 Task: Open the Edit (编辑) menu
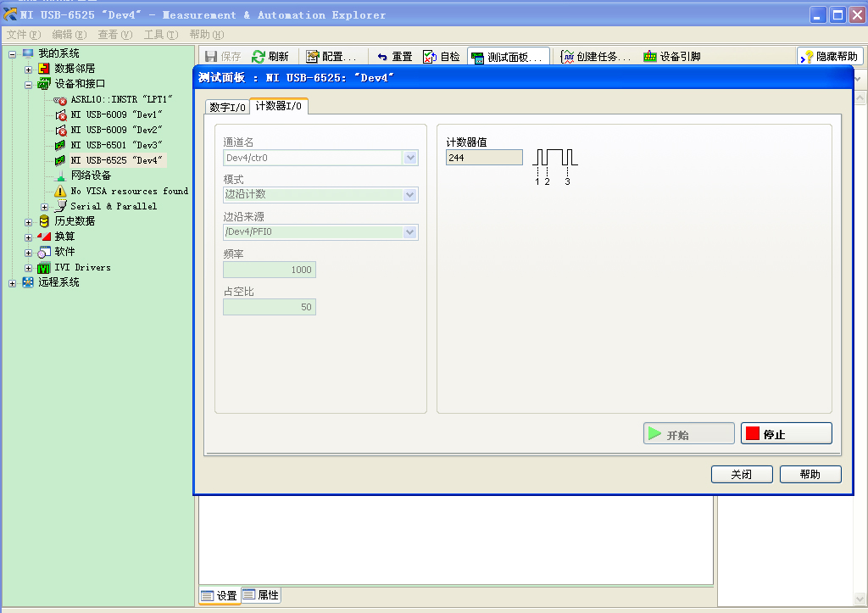[x=70, y=34]
